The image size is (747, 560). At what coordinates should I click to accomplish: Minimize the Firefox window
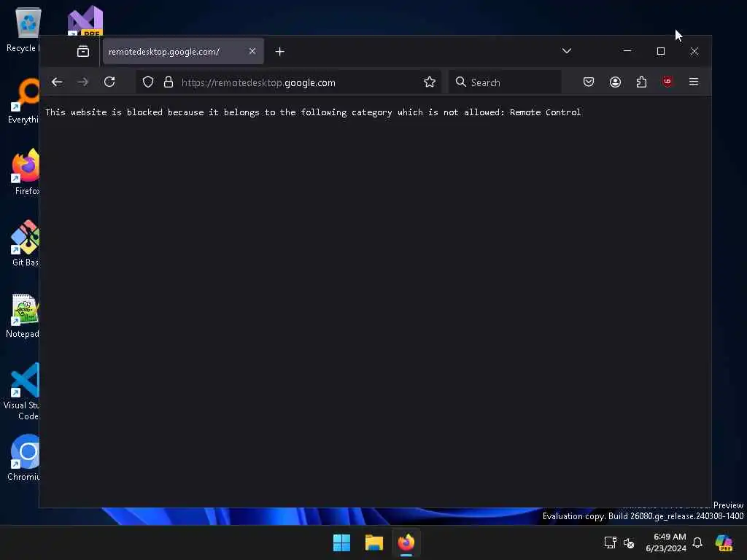(627, 51)
